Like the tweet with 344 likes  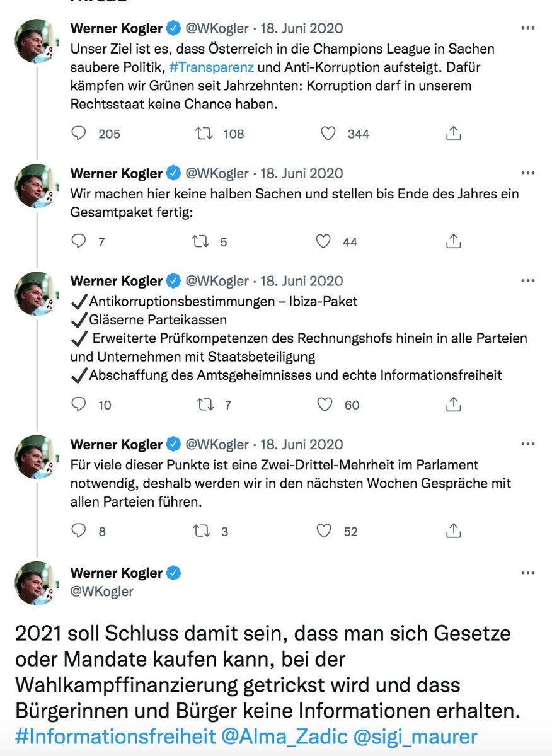(328, 134)
